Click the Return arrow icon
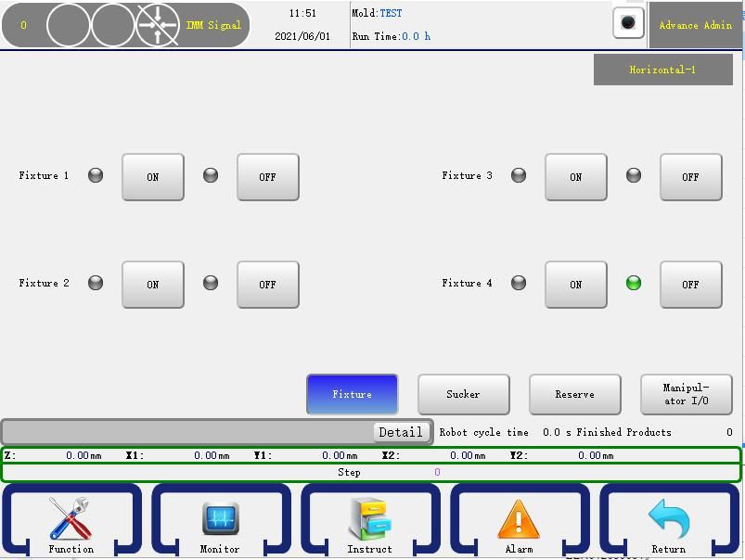The image size is (745, 560). (668, 521)
